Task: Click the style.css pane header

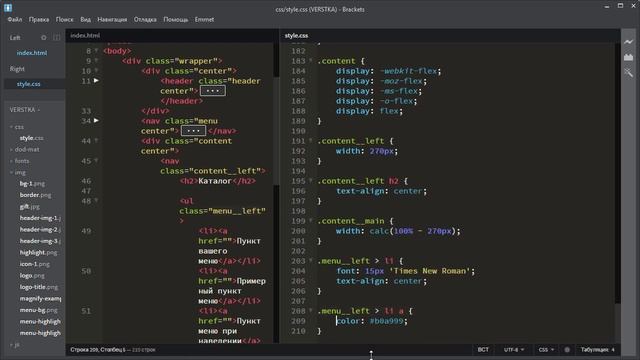Action: coord(296,36)
